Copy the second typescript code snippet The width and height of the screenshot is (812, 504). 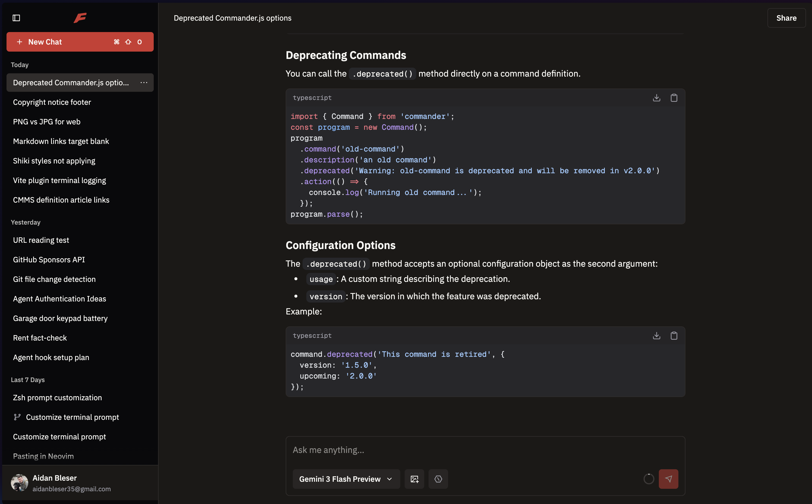674,336
